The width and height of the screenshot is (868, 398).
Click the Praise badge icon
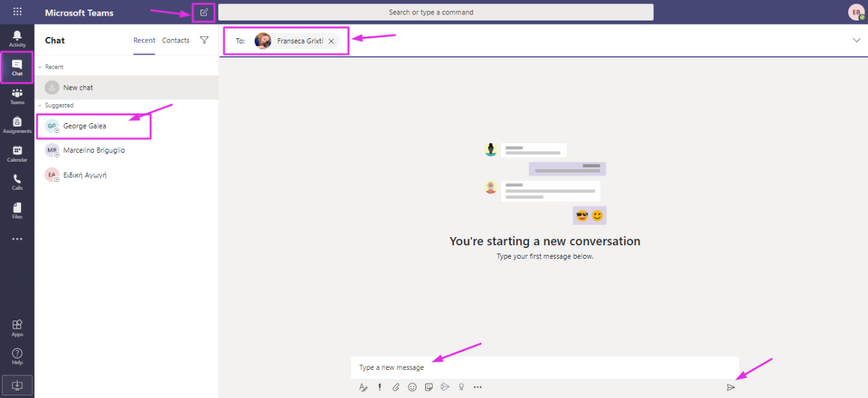click(x=461, y=387)
